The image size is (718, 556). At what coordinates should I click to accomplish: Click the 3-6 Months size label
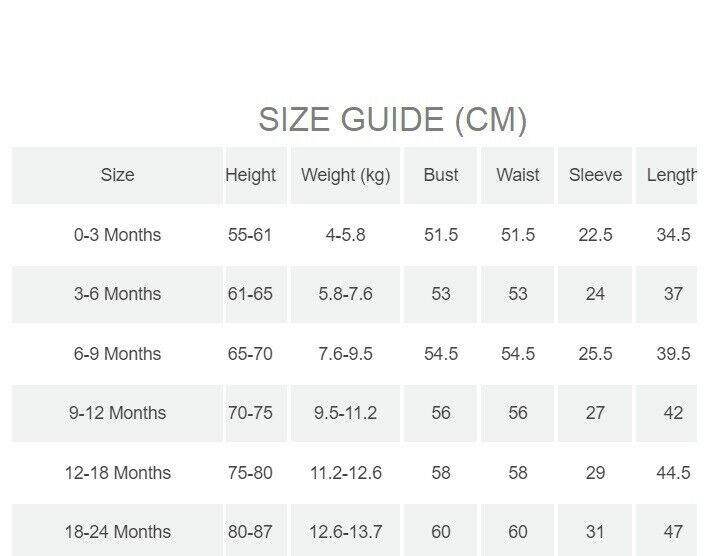coord(117,294)
